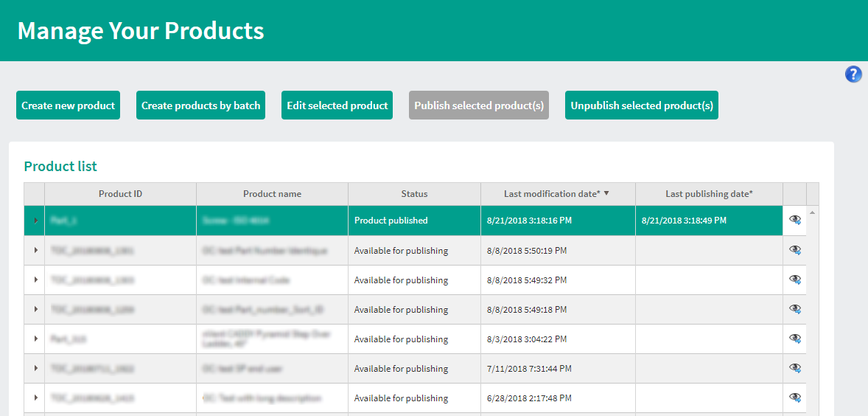The width and height of the screenshot is (868, 416).
Task: Click eye icon for row modified 6/28/2018 2:17:48 PM
Action: pyautogui.click(x=795, y=398)
